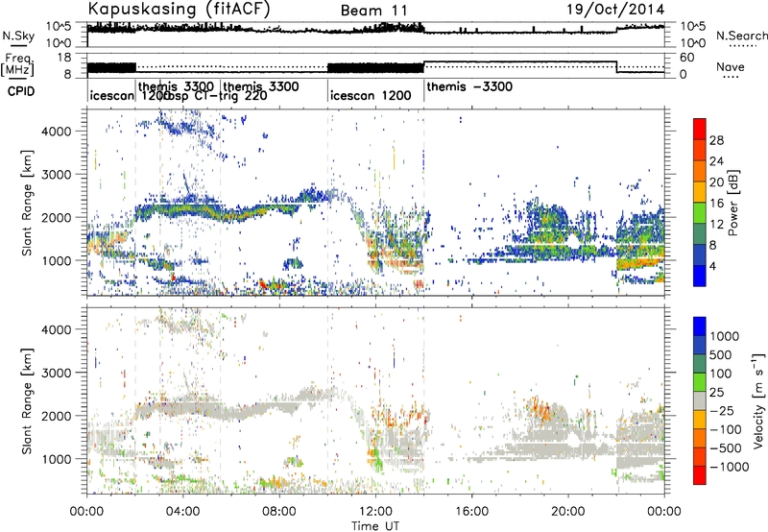Click the yellow segment of the power colorbar
This screenshot has height=532, width=768.
click(700, 192)
